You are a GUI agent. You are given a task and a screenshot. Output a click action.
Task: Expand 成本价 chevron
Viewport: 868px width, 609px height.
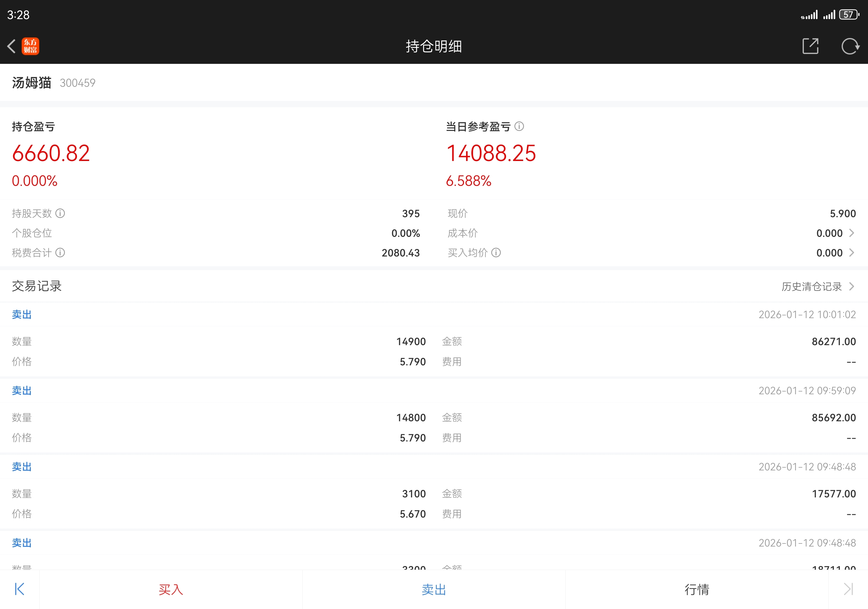(x=851, y=233)
